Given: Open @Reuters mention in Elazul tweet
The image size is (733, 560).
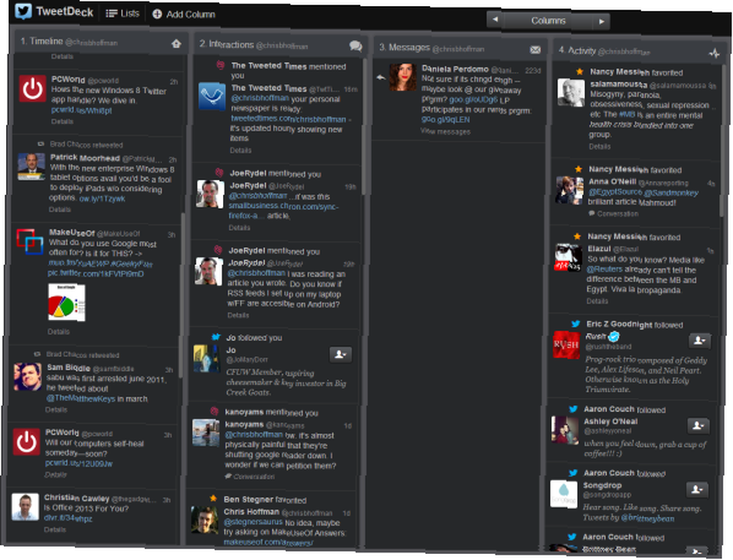Looking at the screenshot, I should coord(605,269).
